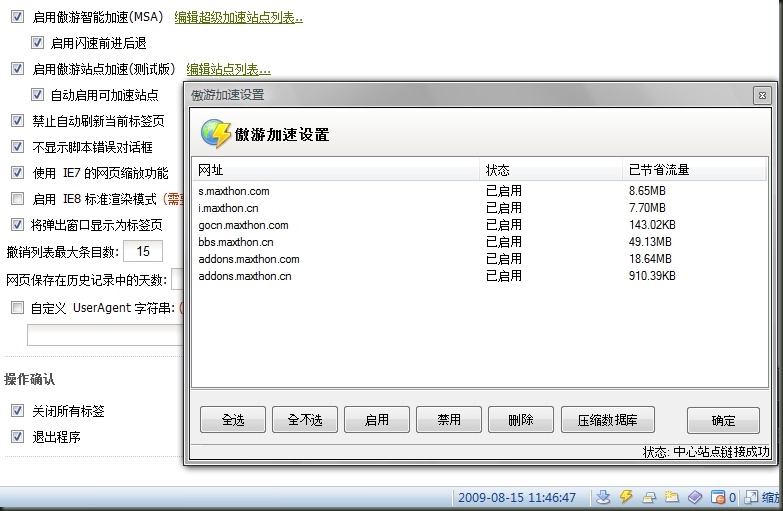The height and width of the screenshot is (511, 783).
Task: Toggle 退出程序 confirmation checkbox
Action: (17, 437)
